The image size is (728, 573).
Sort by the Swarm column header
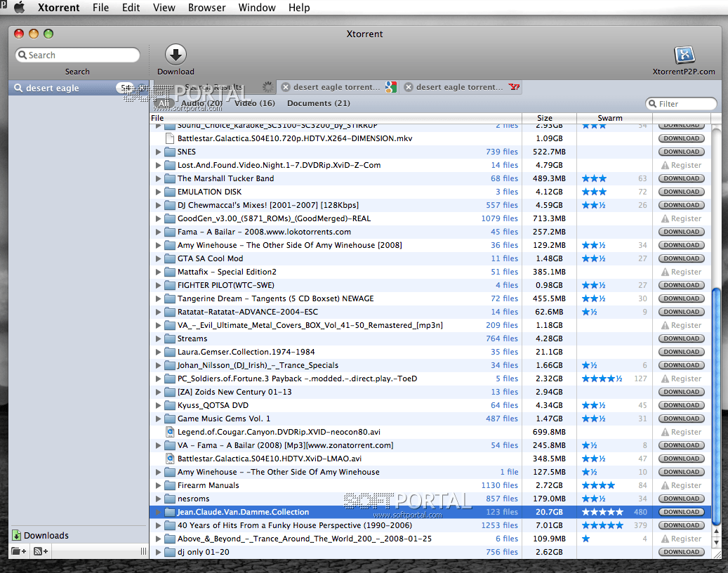click(x=614, y=118)
